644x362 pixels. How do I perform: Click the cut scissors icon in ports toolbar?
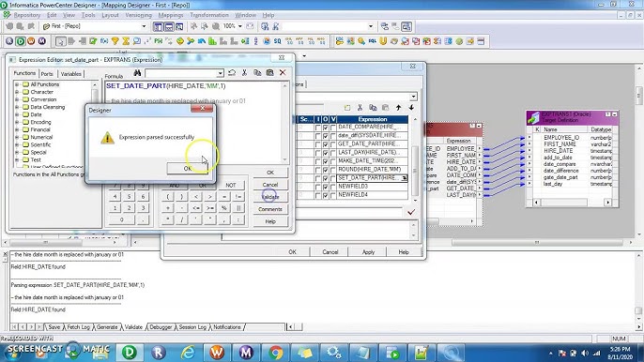[360, 108]
